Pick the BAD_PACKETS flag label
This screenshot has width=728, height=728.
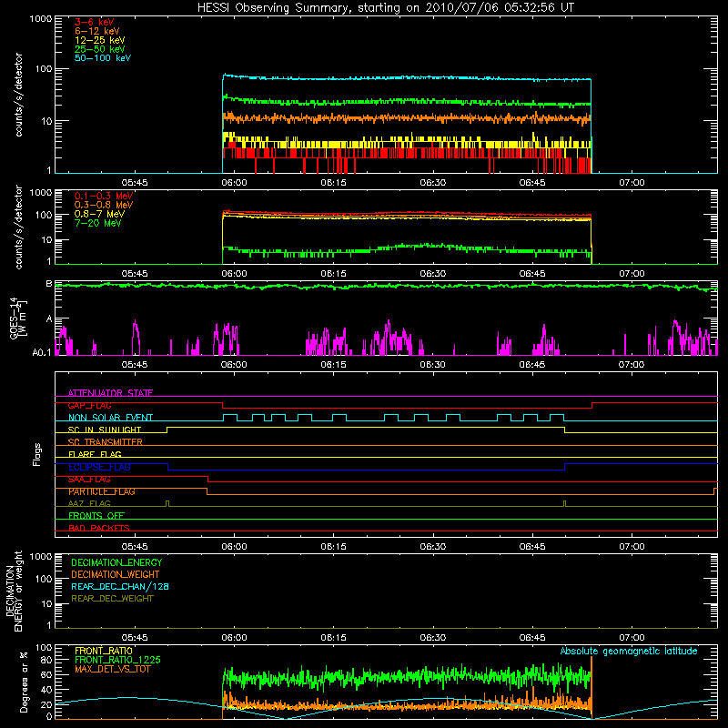[99, 528]
